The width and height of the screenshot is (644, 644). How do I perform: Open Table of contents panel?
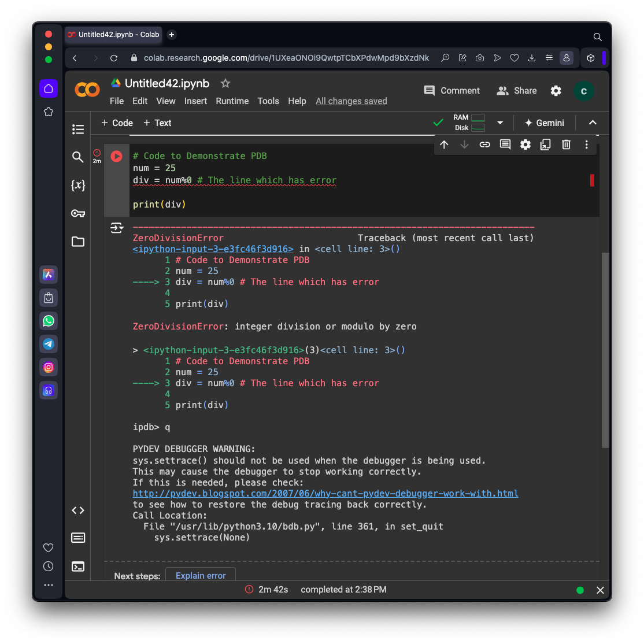(x=78, y=129)
